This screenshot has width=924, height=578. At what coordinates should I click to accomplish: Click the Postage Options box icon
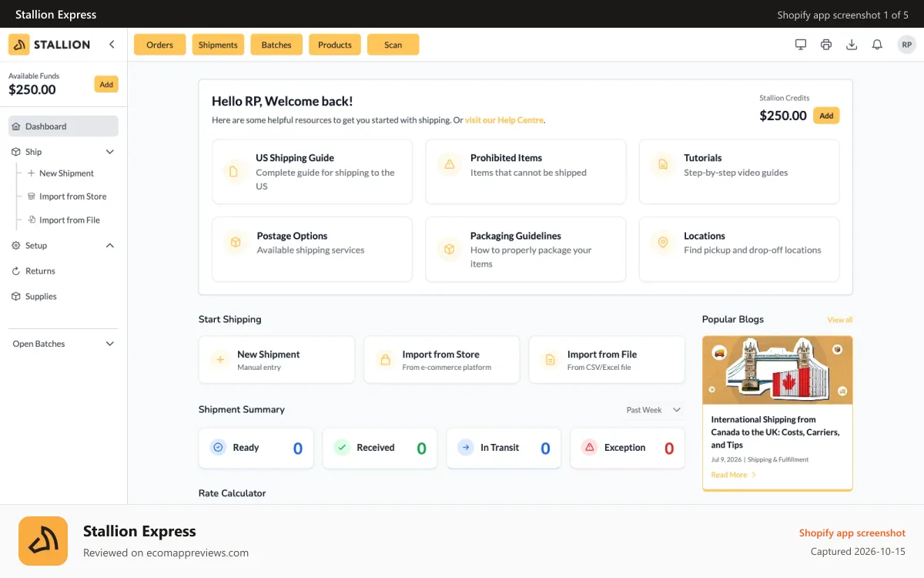[x=234, y=243]
